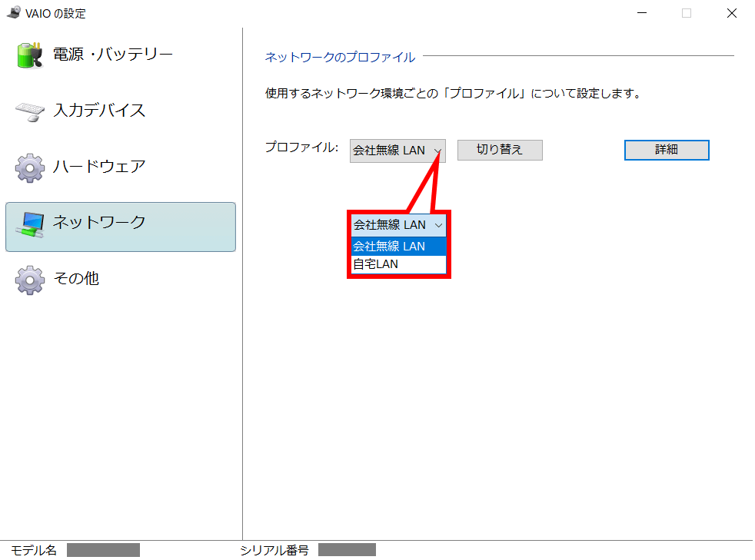Show the その他 category

[x=121, y=279]
